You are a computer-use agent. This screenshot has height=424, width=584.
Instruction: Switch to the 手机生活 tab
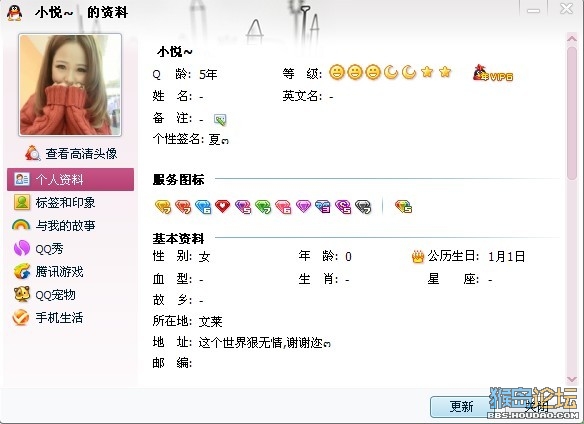70,318
